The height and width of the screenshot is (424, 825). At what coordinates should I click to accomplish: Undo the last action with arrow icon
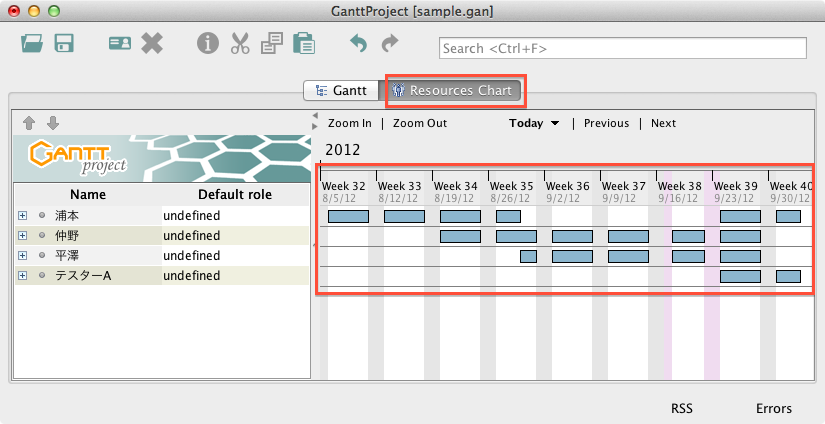pyautogui.click(x=358, y=44)
